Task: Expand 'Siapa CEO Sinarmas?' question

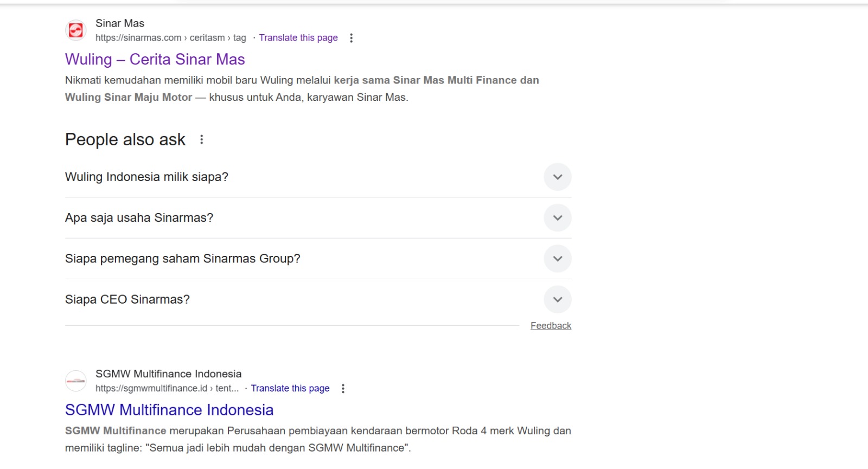Action: tap(318, 299)
